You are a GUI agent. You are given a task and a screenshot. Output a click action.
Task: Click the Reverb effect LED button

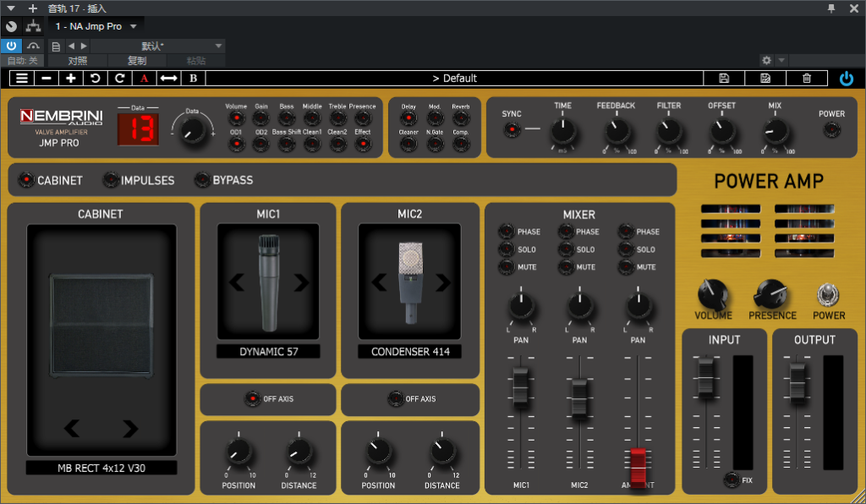click(x=461, y=118)
